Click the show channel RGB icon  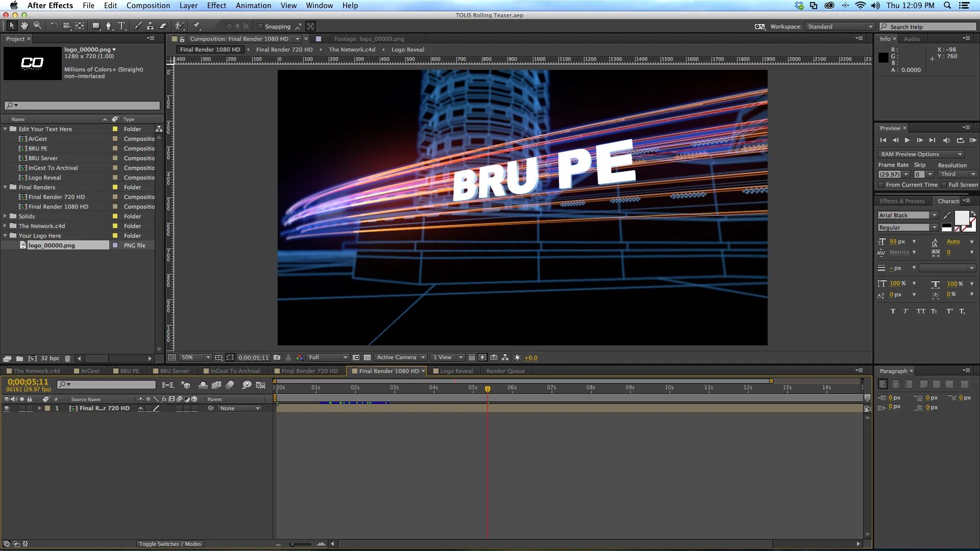pos(300,358)
